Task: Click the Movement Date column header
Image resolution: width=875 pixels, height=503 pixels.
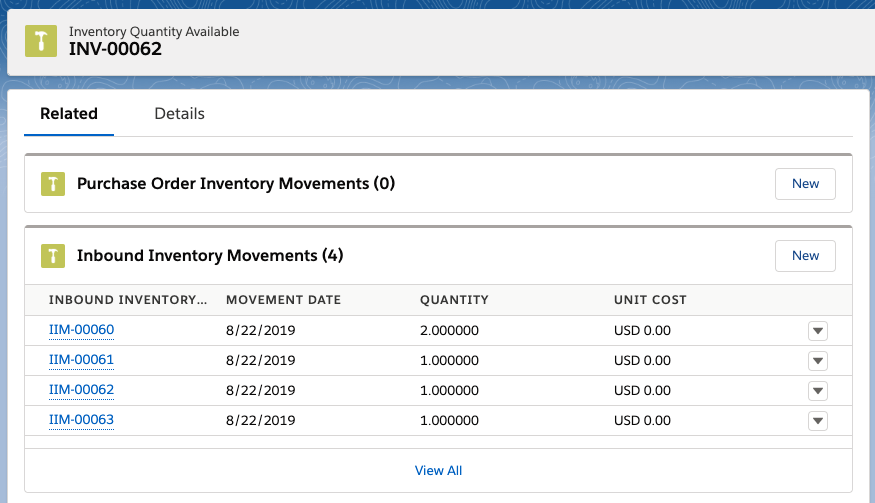Action: tap(283, 300)
